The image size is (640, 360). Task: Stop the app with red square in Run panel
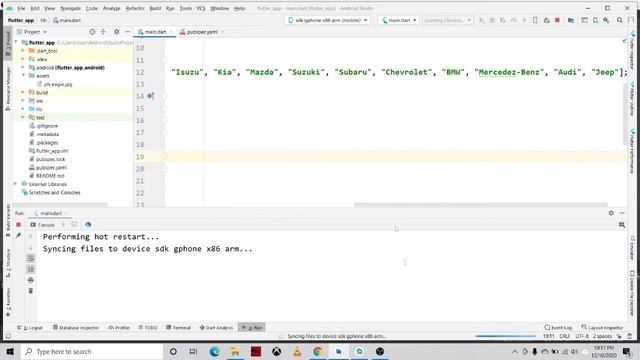point(18,224)
